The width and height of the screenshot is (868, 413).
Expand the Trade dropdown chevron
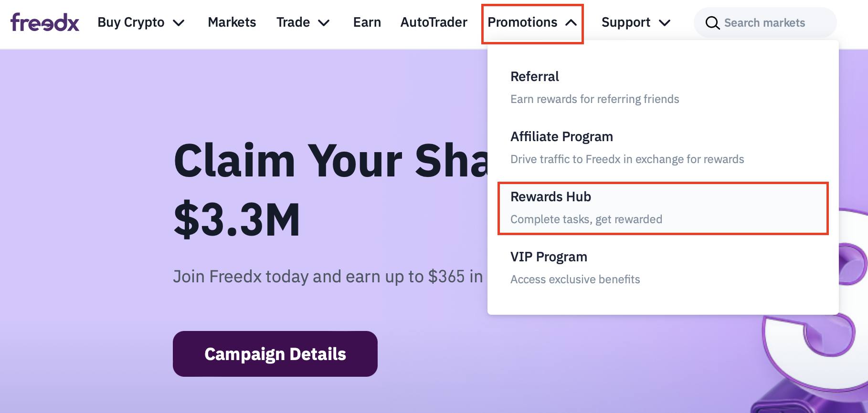tap(324, 23)
